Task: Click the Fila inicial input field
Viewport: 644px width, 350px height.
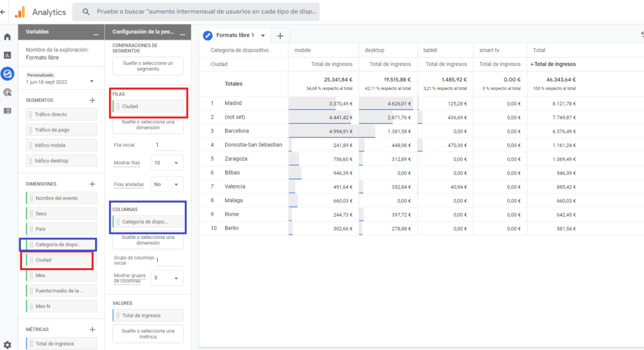Action: pyautogui.click(x=167, y=145)
